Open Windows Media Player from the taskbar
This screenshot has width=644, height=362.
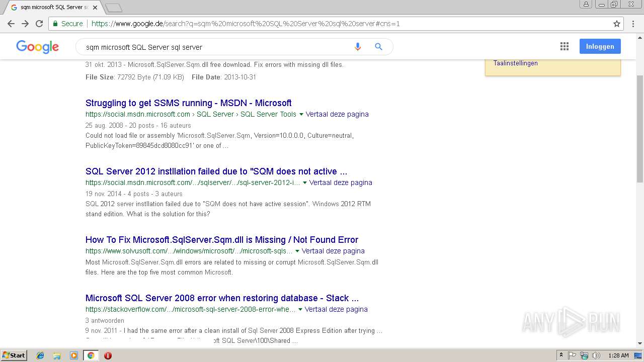coord(74,355)
